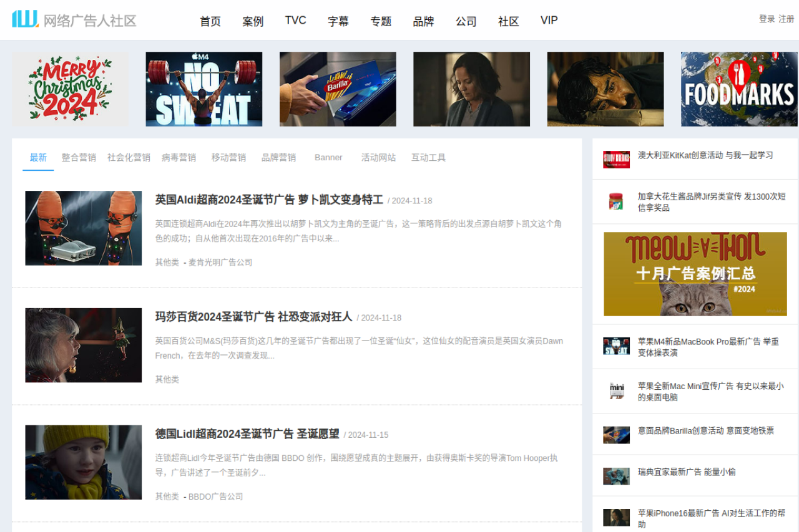Click the Aldi article summary text
Viewport: 799px width, 532px height.
tap(359, 231)
